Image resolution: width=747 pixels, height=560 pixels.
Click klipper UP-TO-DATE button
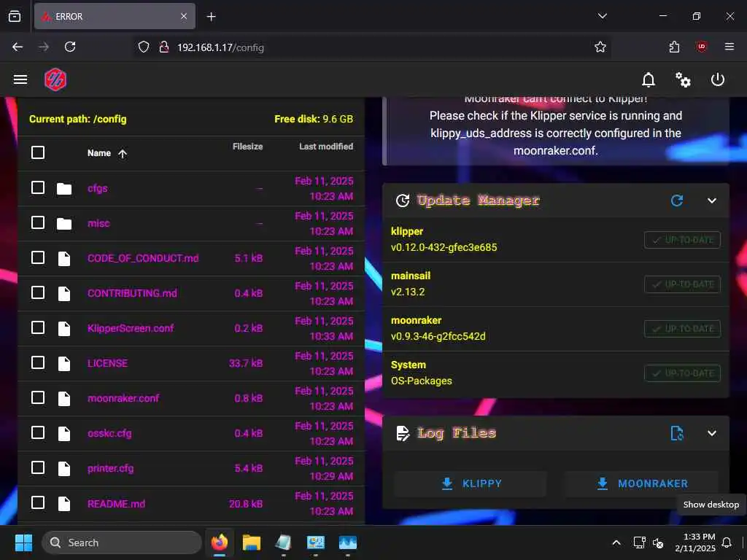[x=682, y=240]
